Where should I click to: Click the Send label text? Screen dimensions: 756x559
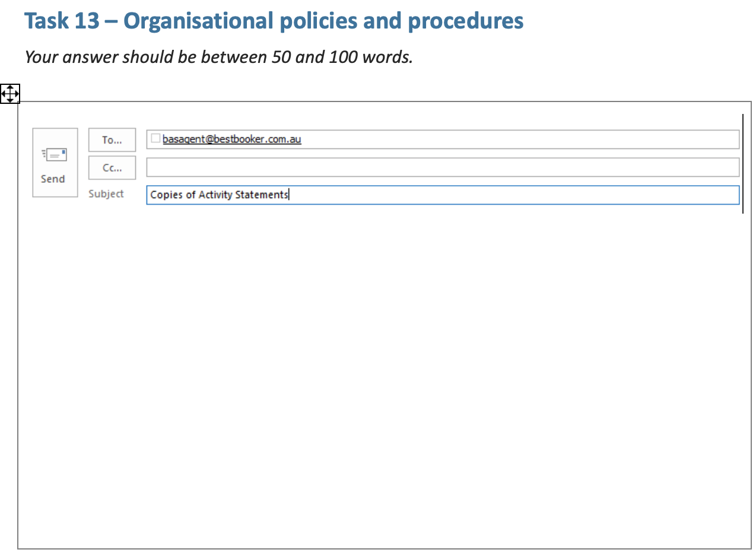pos(53,179)
